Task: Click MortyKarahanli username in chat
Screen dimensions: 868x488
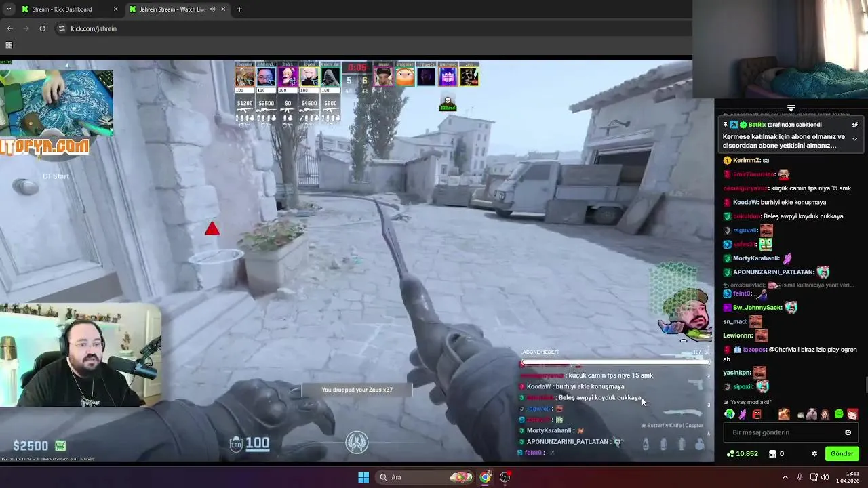Action: [756, 258]
